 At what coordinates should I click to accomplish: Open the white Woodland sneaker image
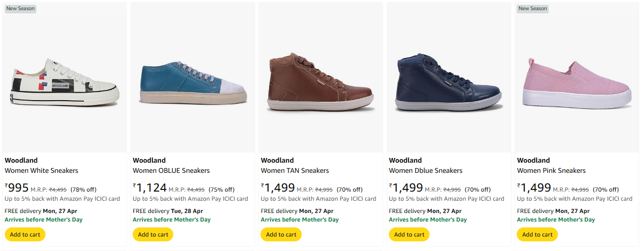pyautogui.click(x=64, y=84)
